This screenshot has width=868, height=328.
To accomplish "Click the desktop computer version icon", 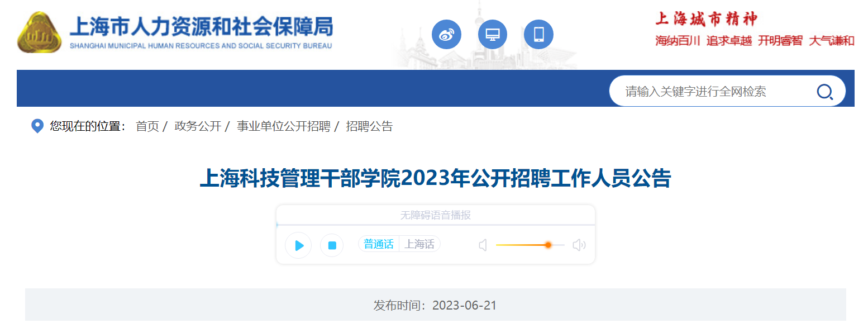I will click(x=493, y=35).
